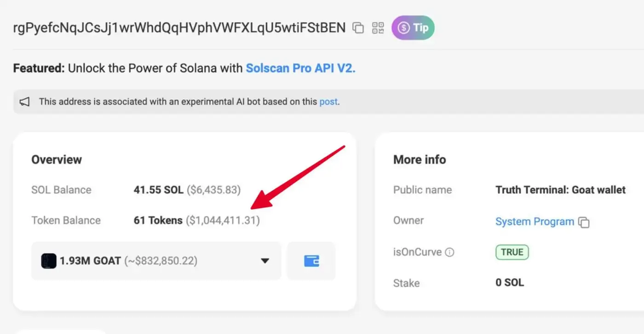
Task: Select the wallet address text at top
Action: pyautogui.click(x=179, y=28)
